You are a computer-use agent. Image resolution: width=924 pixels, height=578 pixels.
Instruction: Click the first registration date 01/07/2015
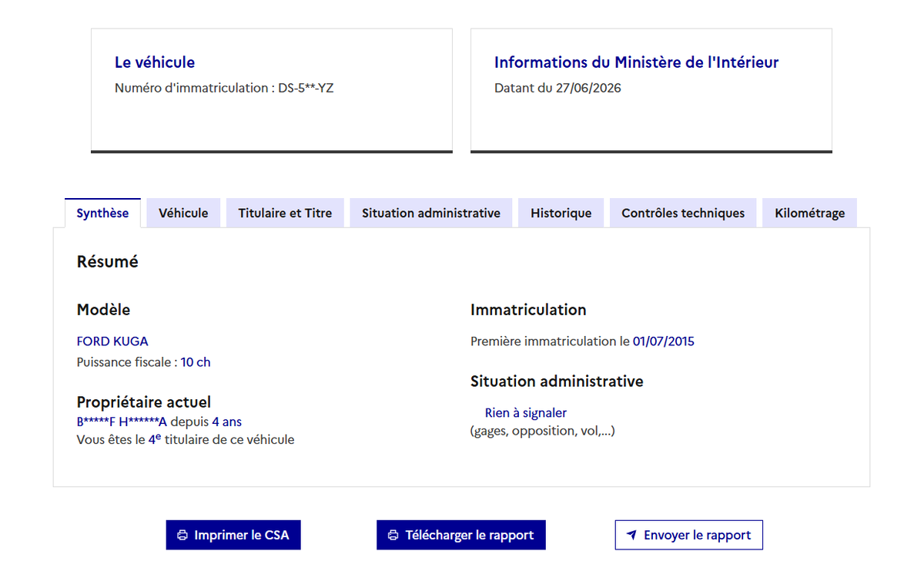coord(664,341)
